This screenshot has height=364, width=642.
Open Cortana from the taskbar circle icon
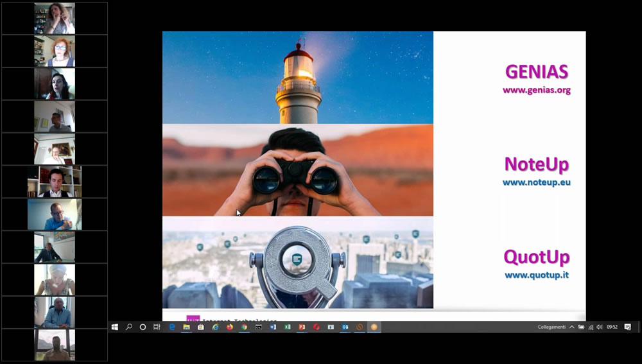coord(143,327)
